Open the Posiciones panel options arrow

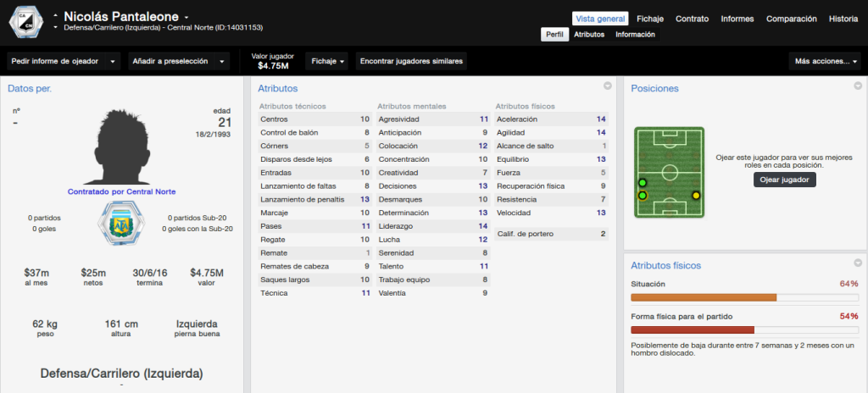pos(858,86)
